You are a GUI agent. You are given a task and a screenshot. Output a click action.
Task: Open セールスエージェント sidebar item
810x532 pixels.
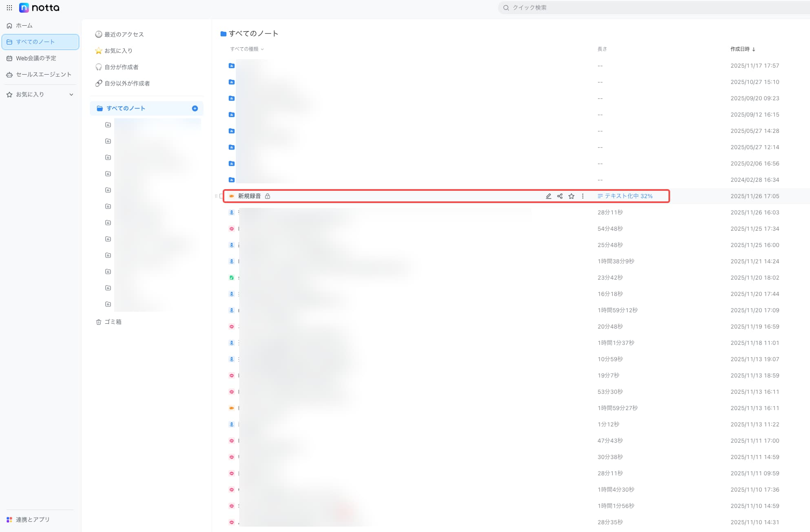[x=43, y=75]
